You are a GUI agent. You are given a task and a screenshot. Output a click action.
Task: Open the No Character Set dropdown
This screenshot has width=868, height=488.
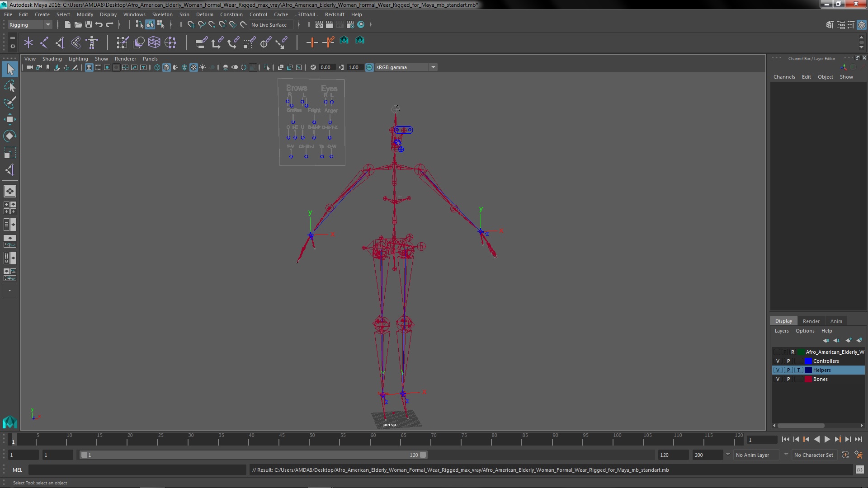click(816, 455)
